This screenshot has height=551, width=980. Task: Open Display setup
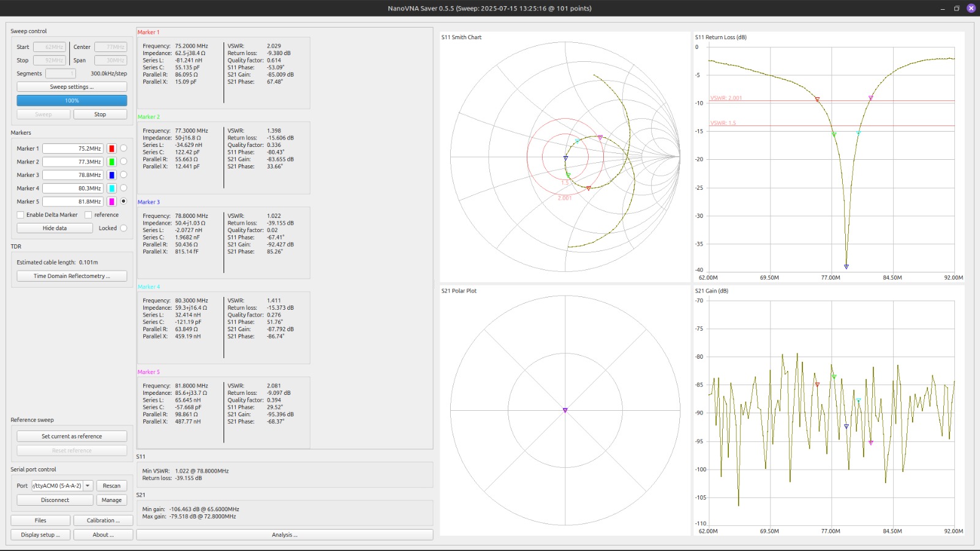coord(40,535)
